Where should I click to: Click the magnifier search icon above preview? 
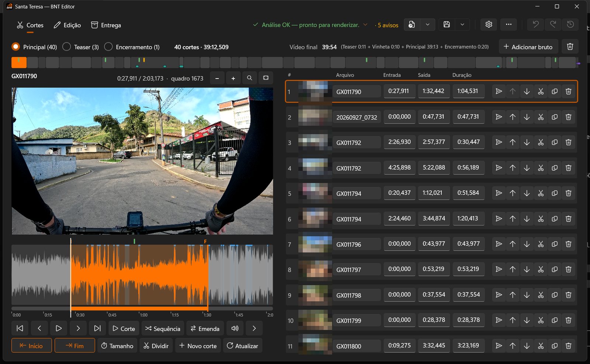click(x=250, y=78)
